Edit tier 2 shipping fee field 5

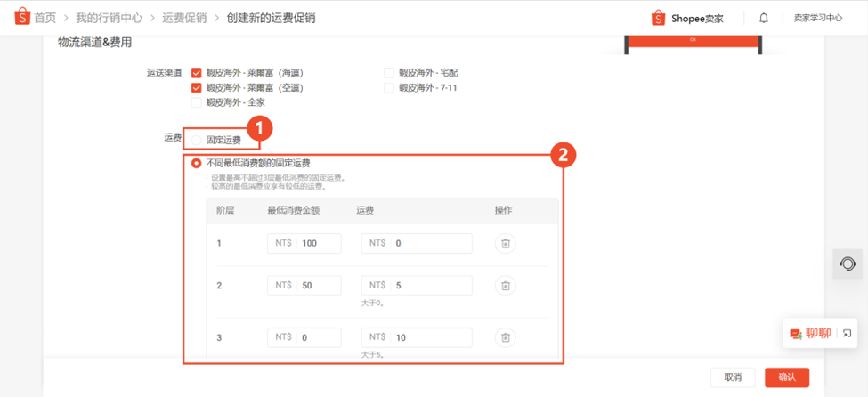(x=417, y=285)
